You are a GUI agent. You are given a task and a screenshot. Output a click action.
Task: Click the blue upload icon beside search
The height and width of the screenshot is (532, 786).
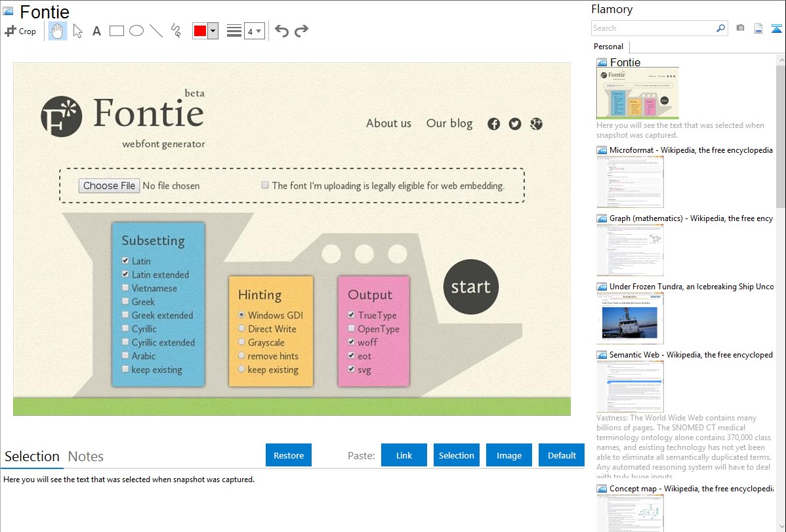776,28
